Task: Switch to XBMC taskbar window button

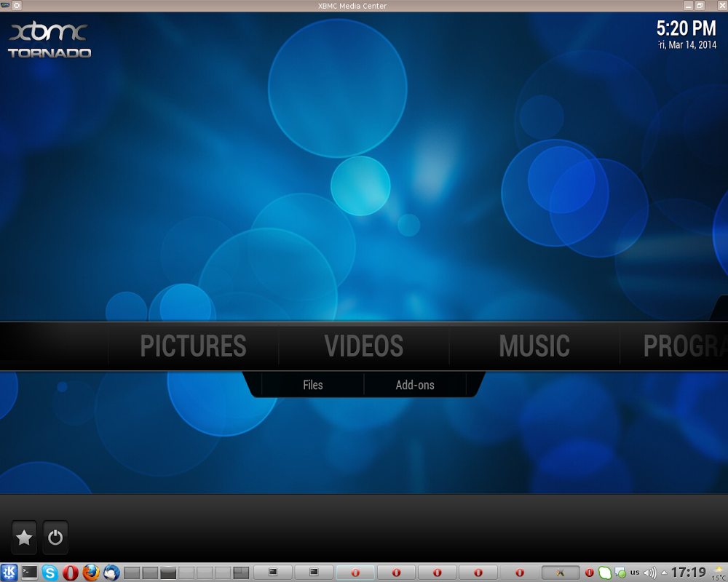Action: coord(561,573)
